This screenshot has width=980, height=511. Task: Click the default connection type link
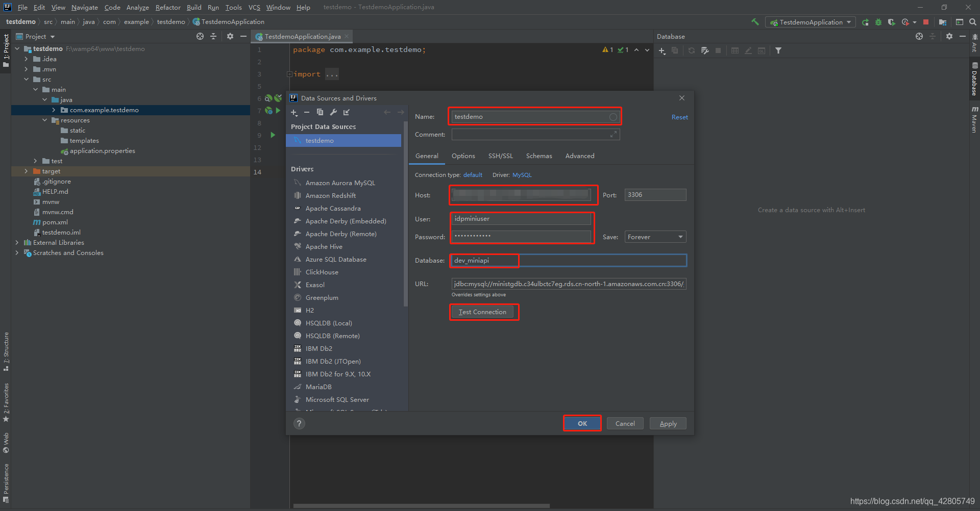point(473,175)
